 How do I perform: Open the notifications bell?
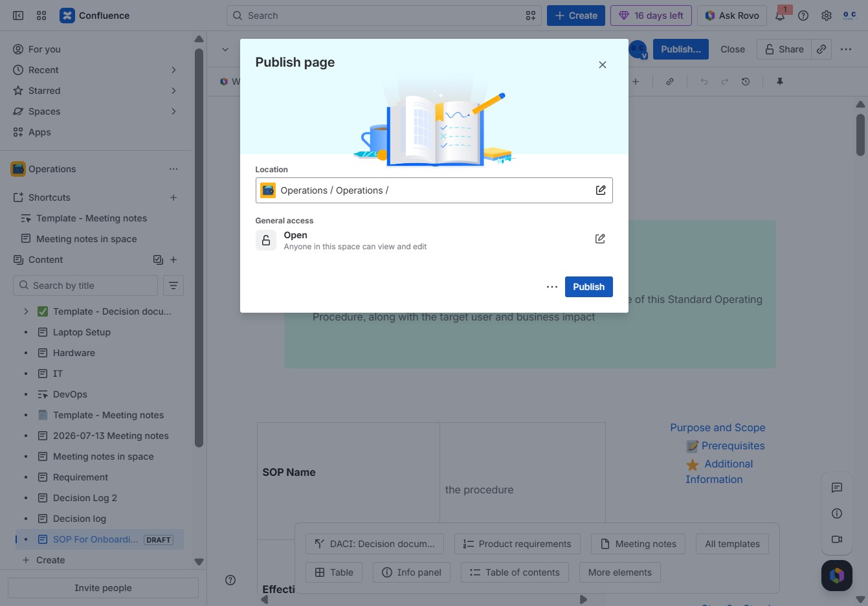click(x=780, y=16)
